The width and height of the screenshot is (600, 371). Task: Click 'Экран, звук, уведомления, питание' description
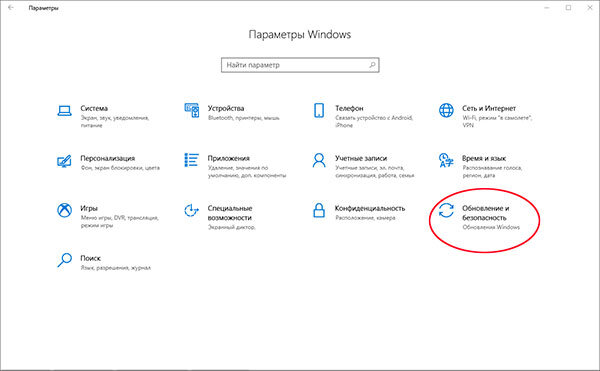pos(114,122)
